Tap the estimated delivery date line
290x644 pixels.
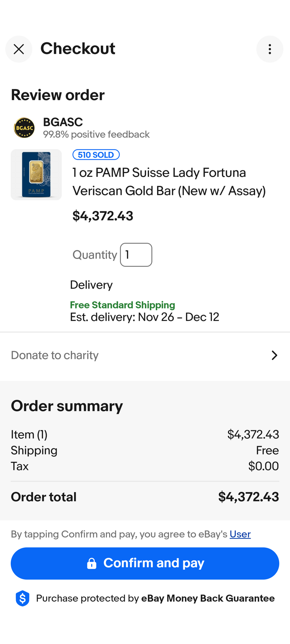(144, 317)
